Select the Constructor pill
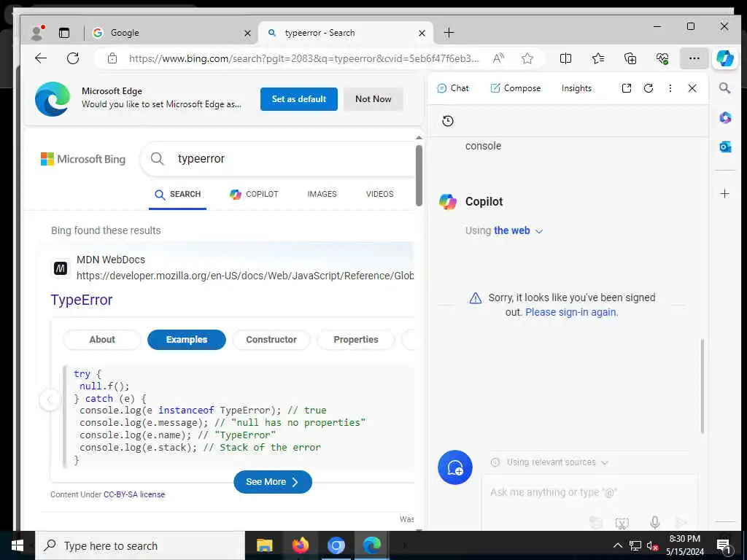Viewport: 747px width, 560px height. pos(271,340)
